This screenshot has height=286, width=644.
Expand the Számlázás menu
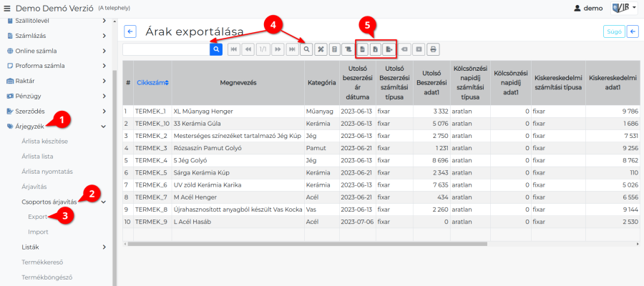pyautogui.click(x=57, y=36)
